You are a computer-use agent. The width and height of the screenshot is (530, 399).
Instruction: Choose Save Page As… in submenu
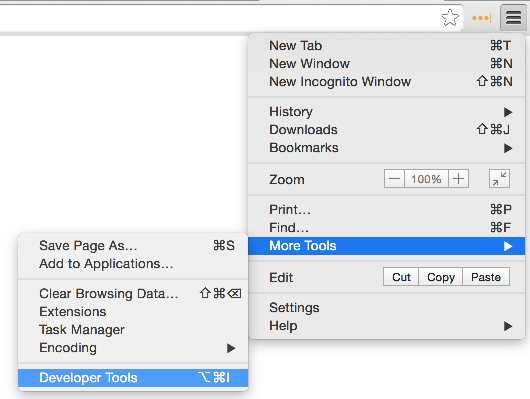pos(133,245)
